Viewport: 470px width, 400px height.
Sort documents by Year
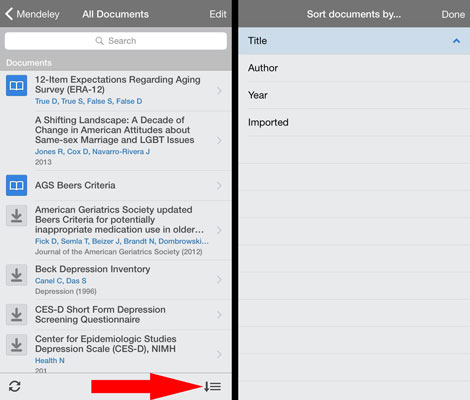point(354,95)
